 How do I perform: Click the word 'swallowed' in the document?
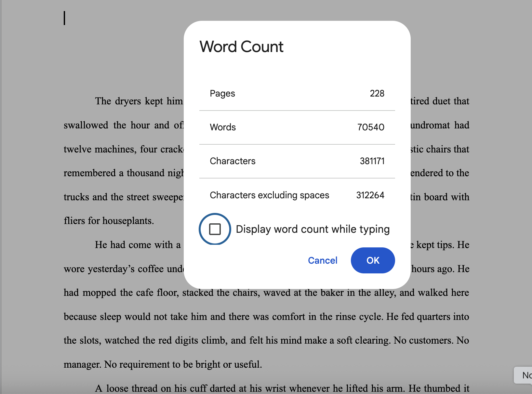(x=86, y=125)
